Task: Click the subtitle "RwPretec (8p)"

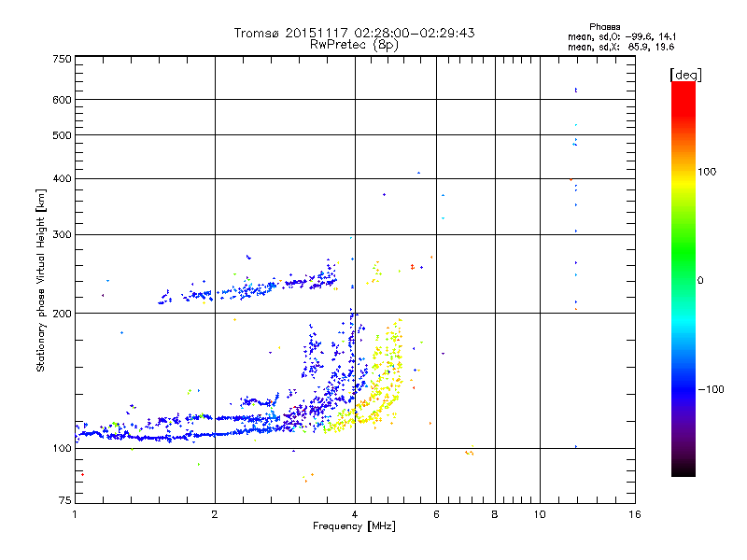Action: tap(354, 45)
